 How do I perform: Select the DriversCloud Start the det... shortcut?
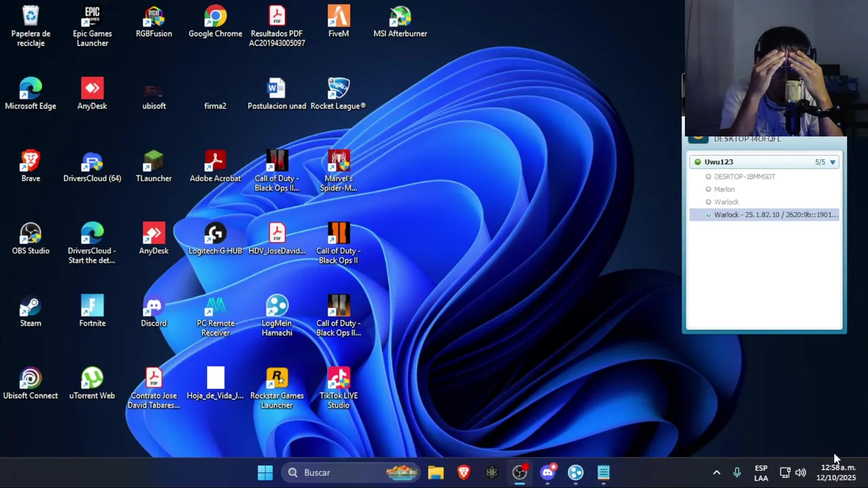[92, 243]
